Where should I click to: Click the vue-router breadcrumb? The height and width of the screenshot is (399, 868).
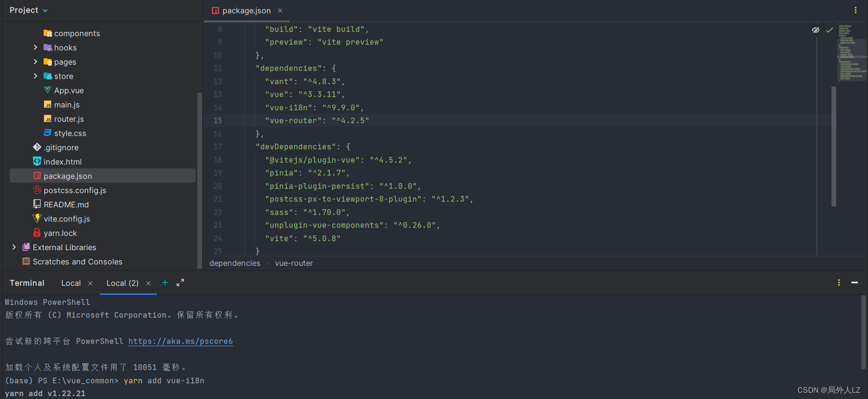294,263
